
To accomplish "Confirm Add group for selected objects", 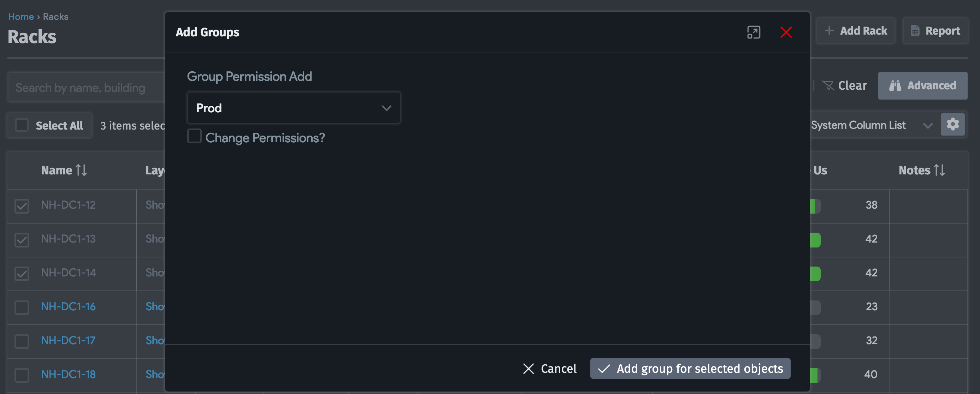I will click(x=690, y=368).
